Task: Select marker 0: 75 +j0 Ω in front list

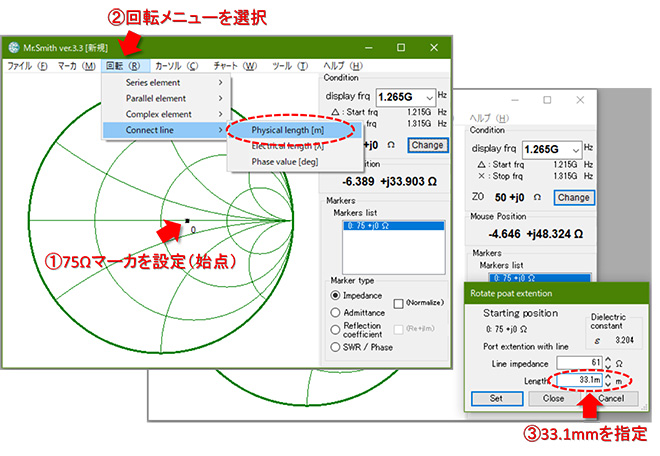Action: 394,226
